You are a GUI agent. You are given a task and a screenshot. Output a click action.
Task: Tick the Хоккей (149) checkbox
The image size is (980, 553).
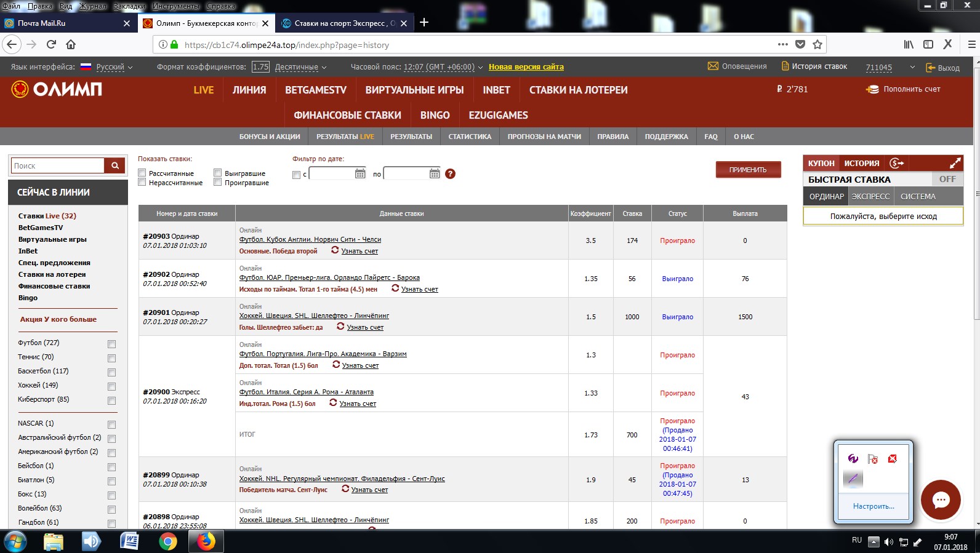(x=111, y=386)
